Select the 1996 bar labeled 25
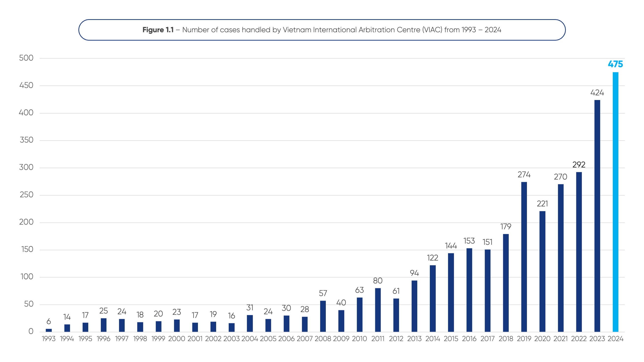This screenshot has width=644, height=362. tap(104, 325)
